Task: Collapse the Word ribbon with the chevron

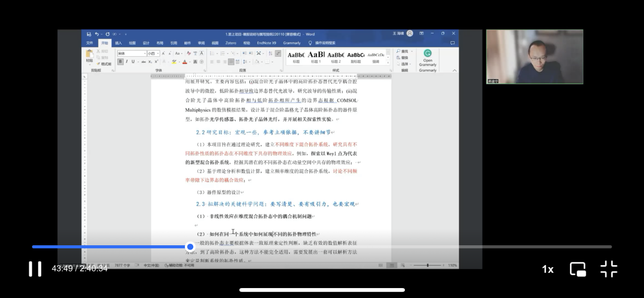Action: click(455, 70)
